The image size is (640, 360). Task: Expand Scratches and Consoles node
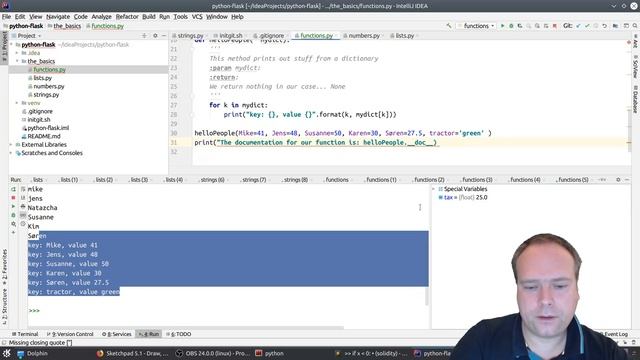point(11,153)
